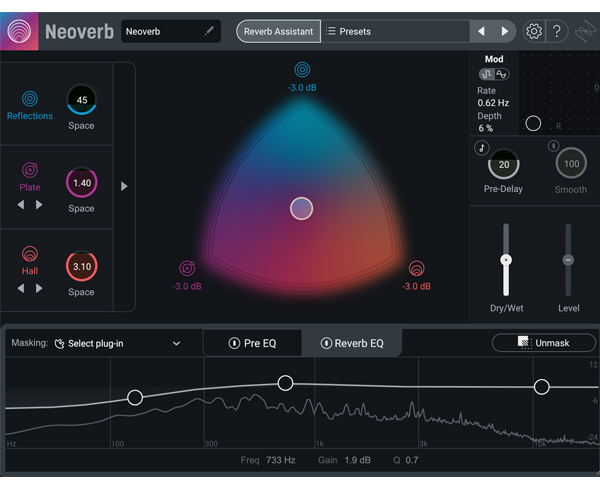Screen dimensions: 600x491
Task: Click Plate level -3.0 dB text
Action: point(187,286)
